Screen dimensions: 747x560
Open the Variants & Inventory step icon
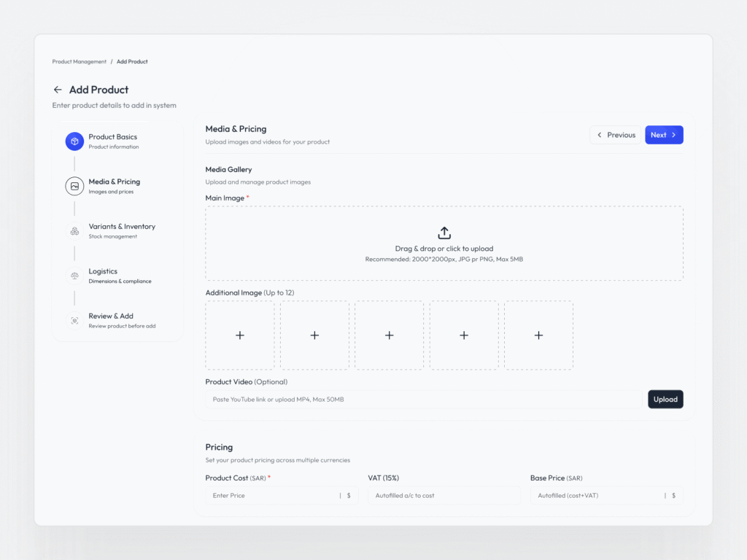[x=74, y=231]
